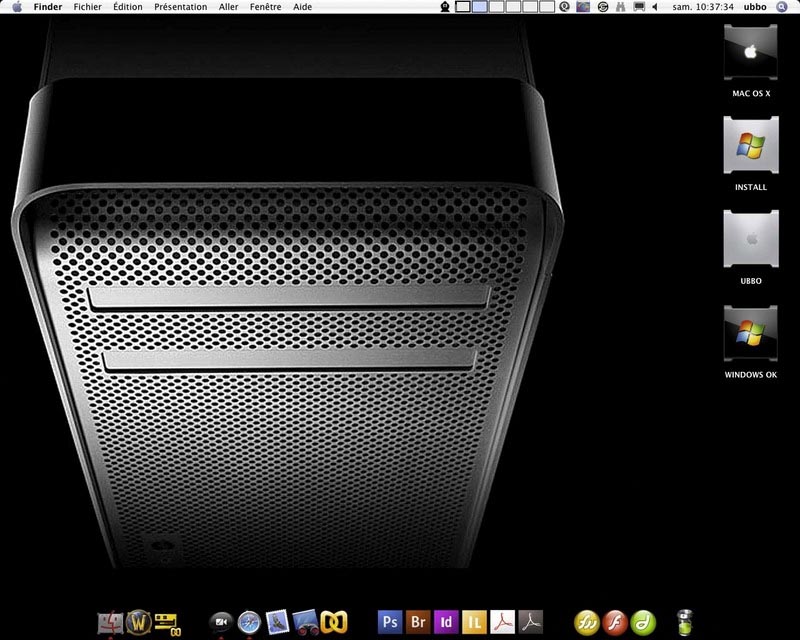
Task: Click the Spotlight search icon
Action: tap(781, 7)
